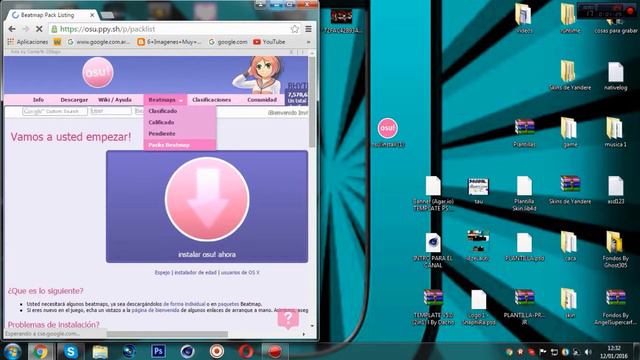This screenshot has width=640, height=360.
Task: Open the Info menu on osu! site
Action: tap(38, 100)
